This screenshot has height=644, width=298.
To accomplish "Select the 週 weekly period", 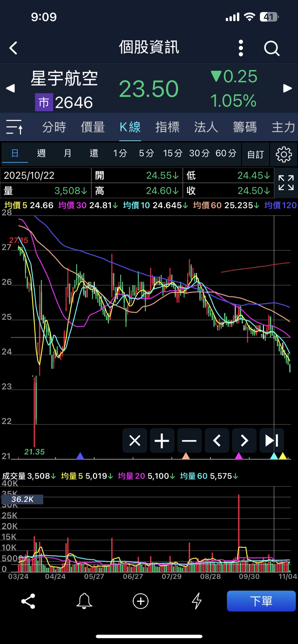I will 41,153.
